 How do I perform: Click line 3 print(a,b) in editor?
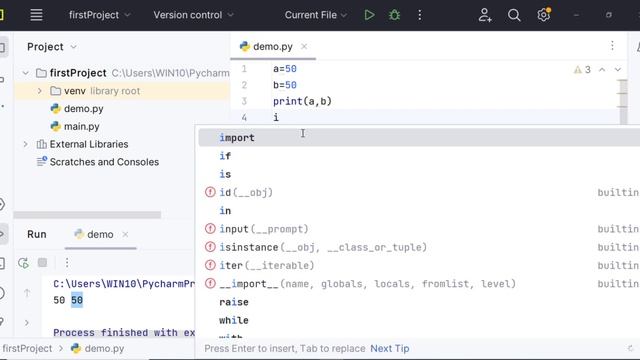[302, 101]
